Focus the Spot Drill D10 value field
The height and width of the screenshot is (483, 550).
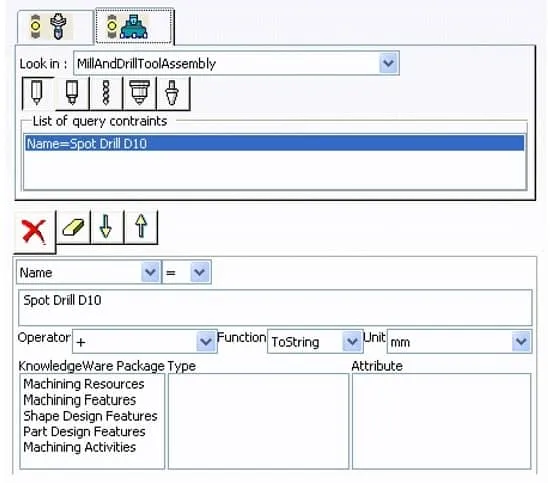tap(275, 307)
